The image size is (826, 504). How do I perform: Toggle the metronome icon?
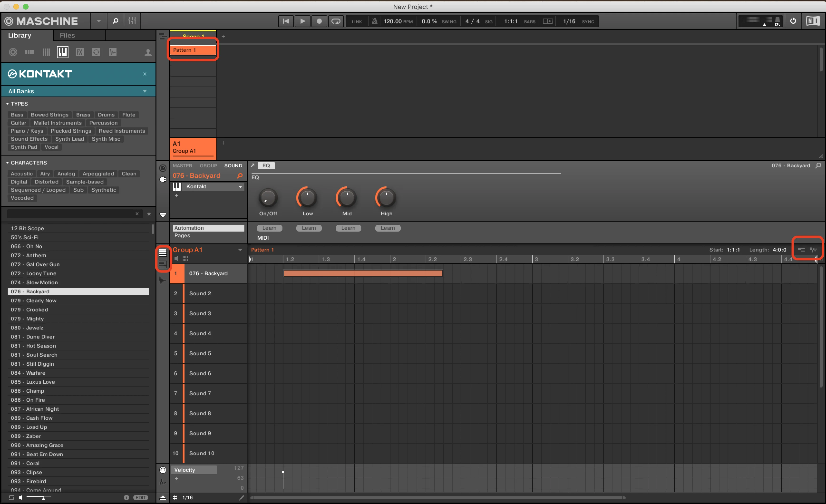(x=374, y=21)
